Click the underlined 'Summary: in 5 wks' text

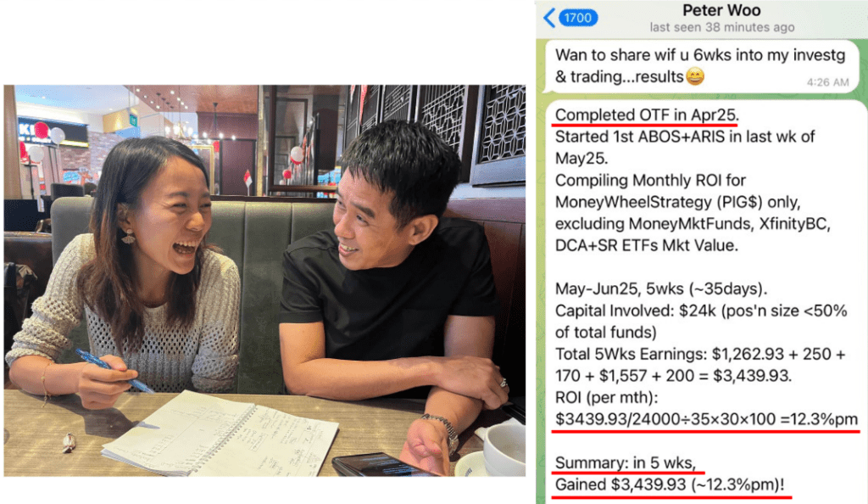[626, 462]
